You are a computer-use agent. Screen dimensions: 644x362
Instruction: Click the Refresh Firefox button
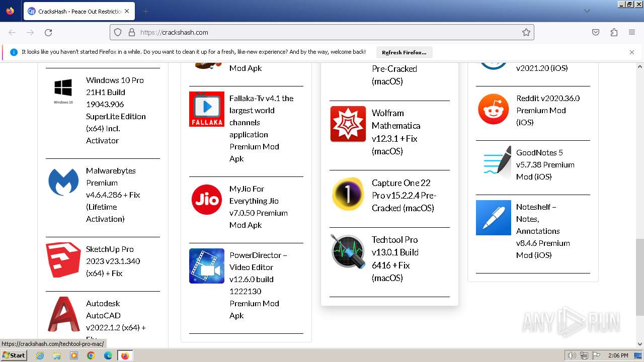click(x=404, y=52)
